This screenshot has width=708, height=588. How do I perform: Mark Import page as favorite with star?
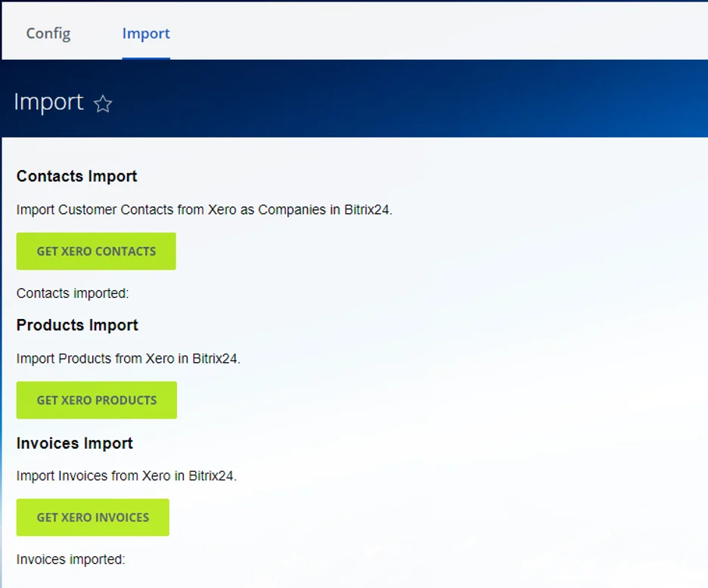click(x=103, y=104)
